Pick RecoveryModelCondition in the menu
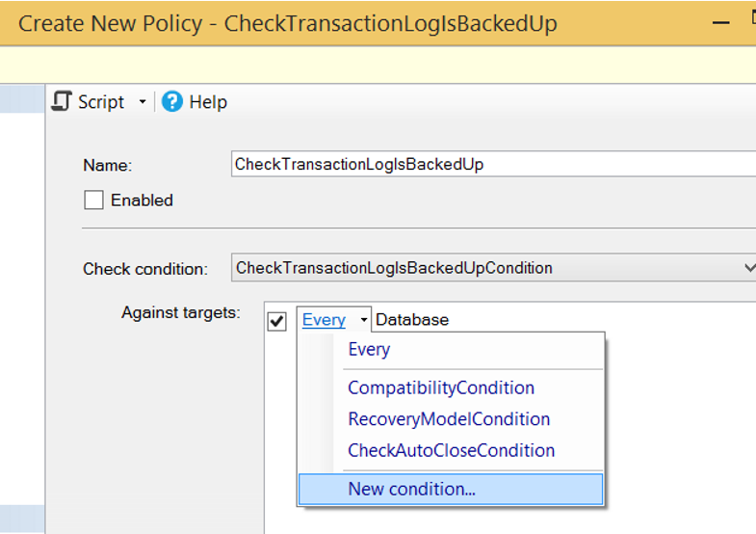Viewport: 756px width, 534px height. point(449,419)
